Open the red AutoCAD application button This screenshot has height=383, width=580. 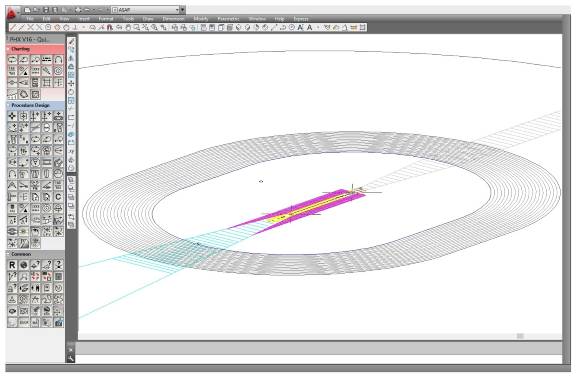[x=13, y=13]
